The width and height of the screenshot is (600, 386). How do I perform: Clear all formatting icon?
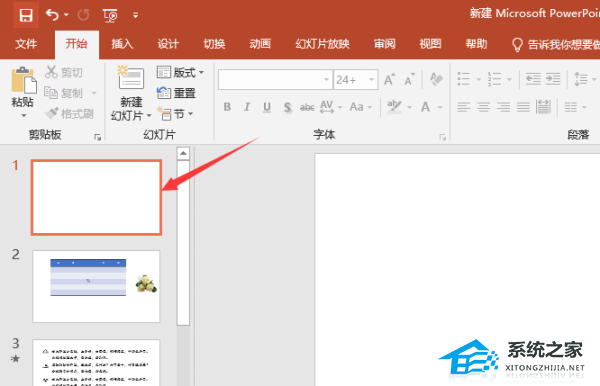(436, 80)
